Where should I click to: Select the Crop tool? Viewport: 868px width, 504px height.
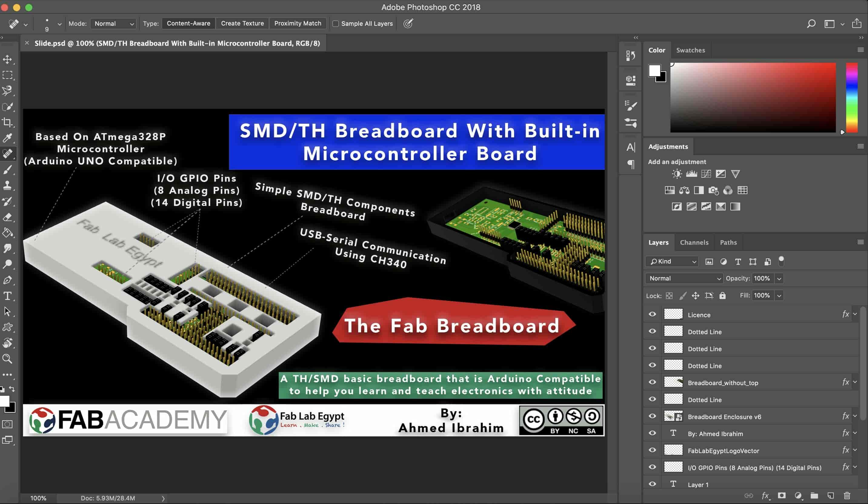7,123
